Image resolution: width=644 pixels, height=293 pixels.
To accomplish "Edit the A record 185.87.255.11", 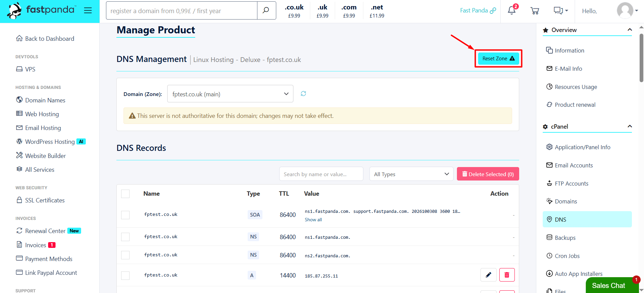I will 489,275.
